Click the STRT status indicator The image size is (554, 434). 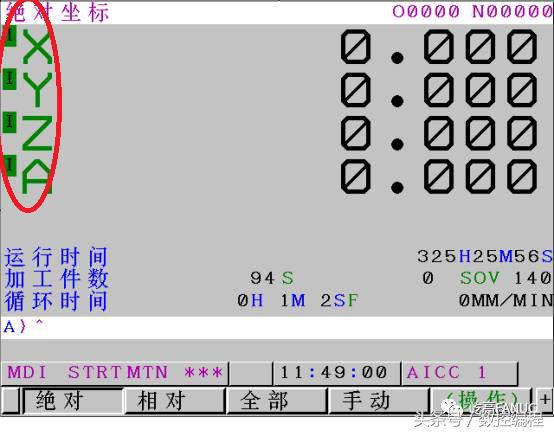pyautogui.click(x=94, y=373)
